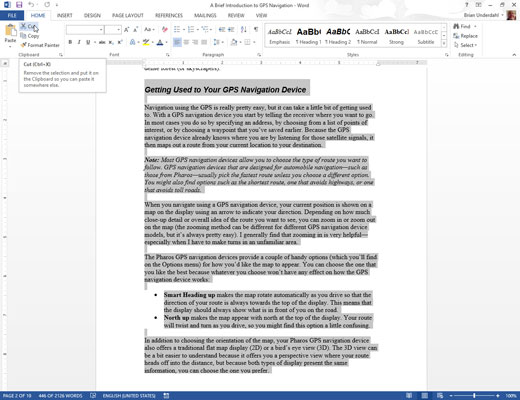Viewport: 520px width, 400px height.
Task: Save the document from Quick Access Toolbar
Action: click(x=19, y=5)
